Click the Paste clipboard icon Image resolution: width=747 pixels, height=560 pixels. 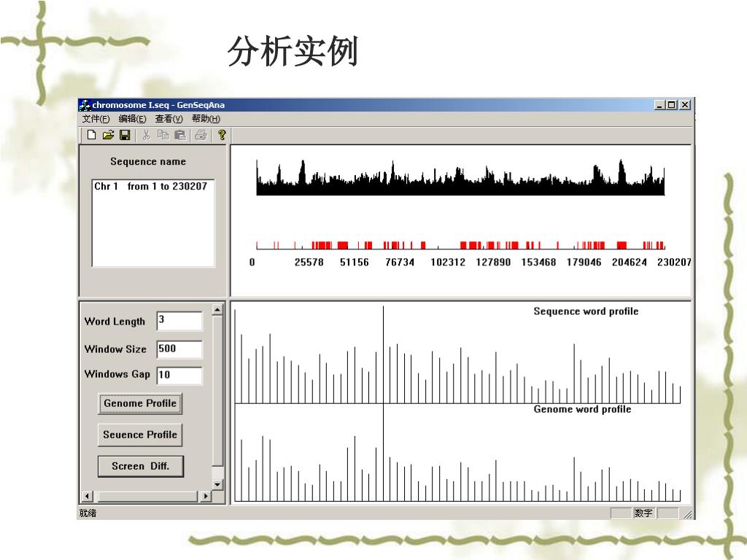180,135
